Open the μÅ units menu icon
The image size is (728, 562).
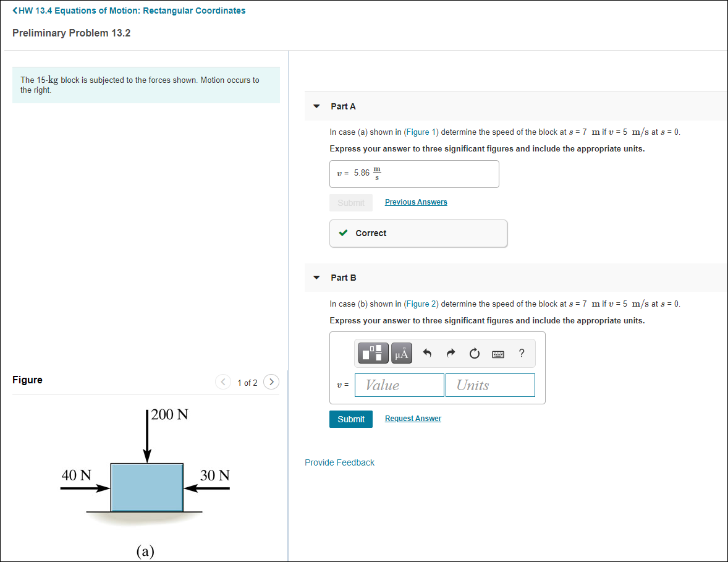click(400, 352)
